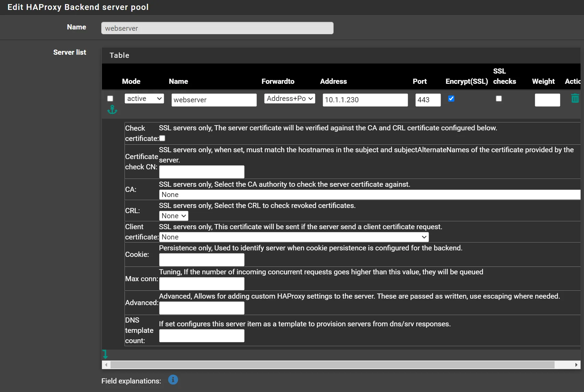Click the teal anchor icon beside the server row
The width and height of the screenshot is (584, 392).
click(x=112, y=110)
